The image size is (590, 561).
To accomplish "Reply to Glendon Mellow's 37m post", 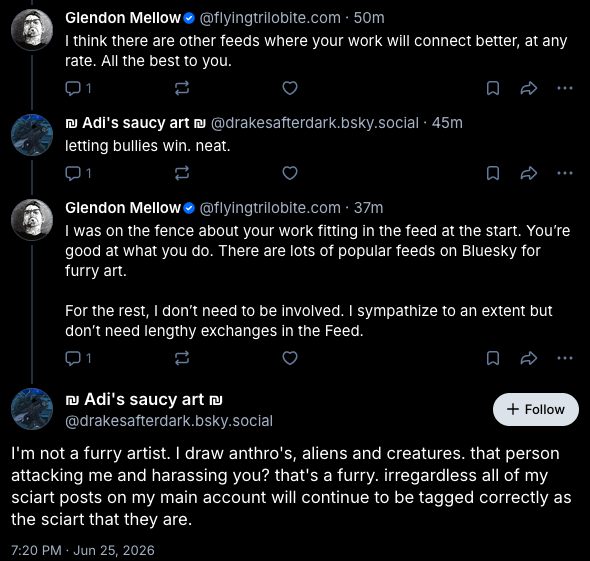I will coord(78,358).
